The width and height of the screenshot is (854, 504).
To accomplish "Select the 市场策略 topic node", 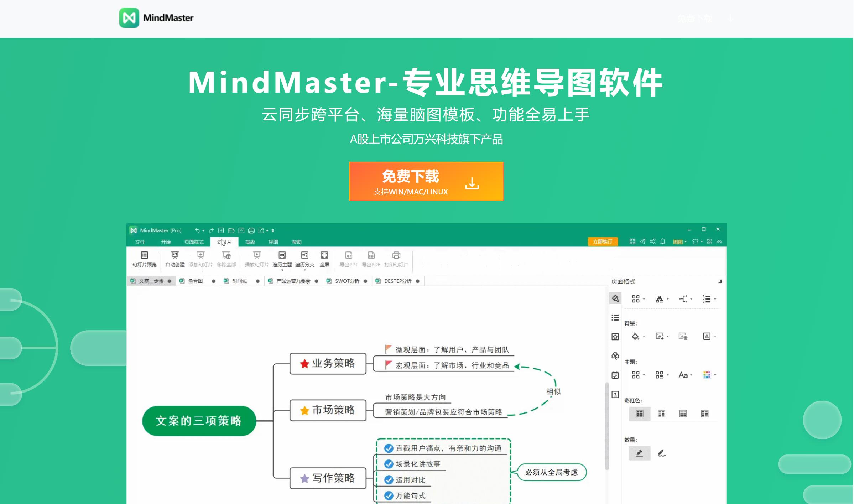I will (x=328, y=410).
